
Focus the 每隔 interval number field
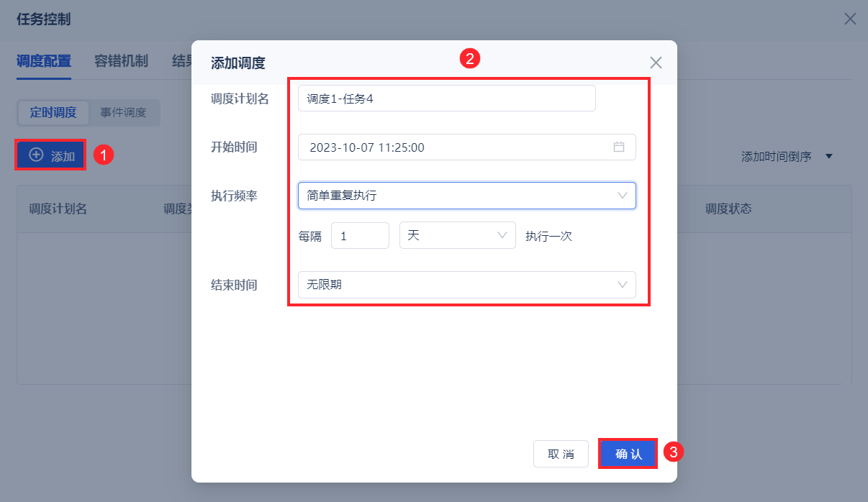pos(360,235)
